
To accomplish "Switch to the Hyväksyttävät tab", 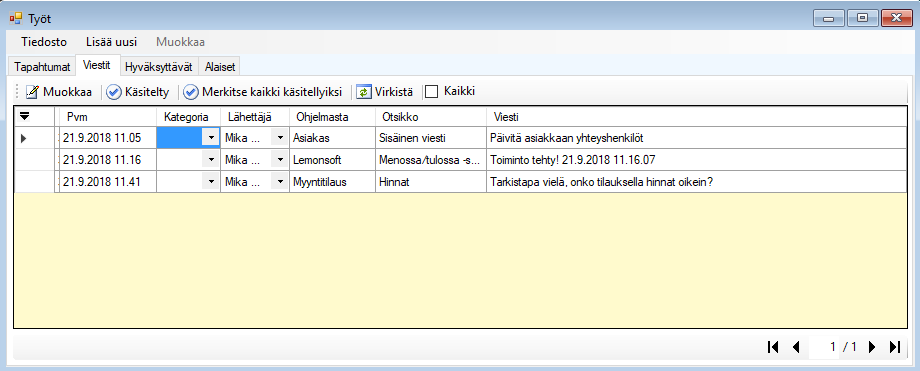I will pos(159,66).
